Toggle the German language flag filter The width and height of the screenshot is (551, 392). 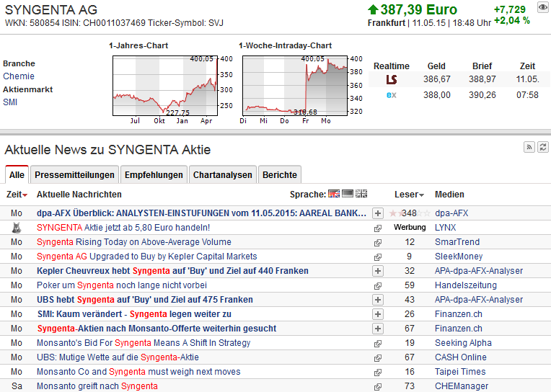(348, 194)
